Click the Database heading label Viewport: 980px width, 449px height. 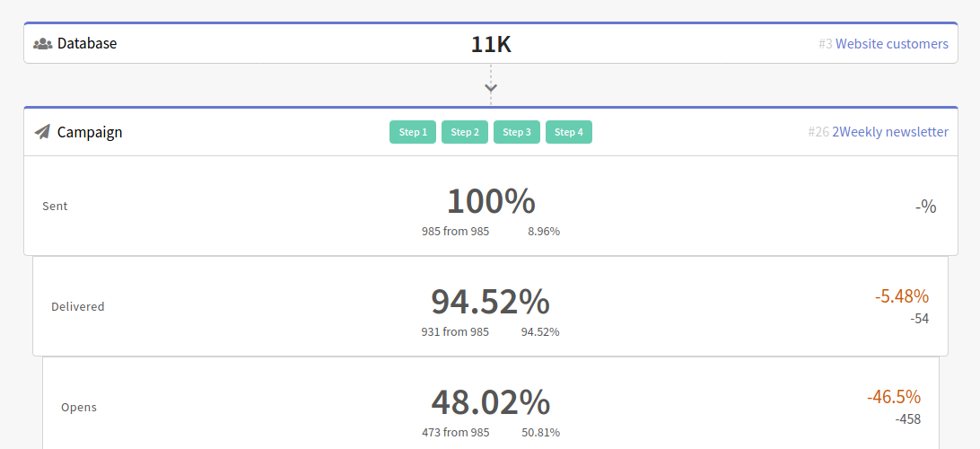(x=87, y=43)
